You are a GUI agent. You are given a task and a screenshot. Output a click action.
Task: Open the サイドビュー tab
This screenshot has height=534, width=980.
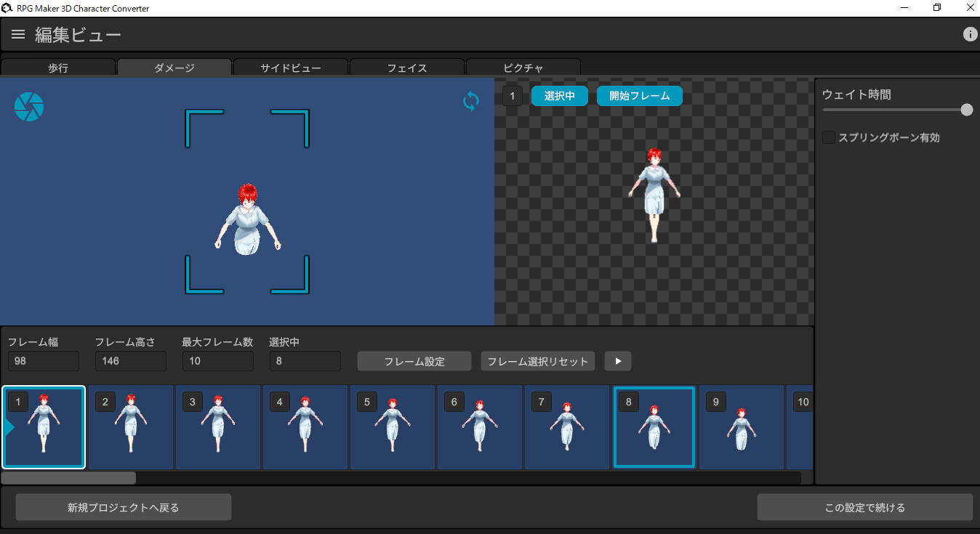coord(290,68)
